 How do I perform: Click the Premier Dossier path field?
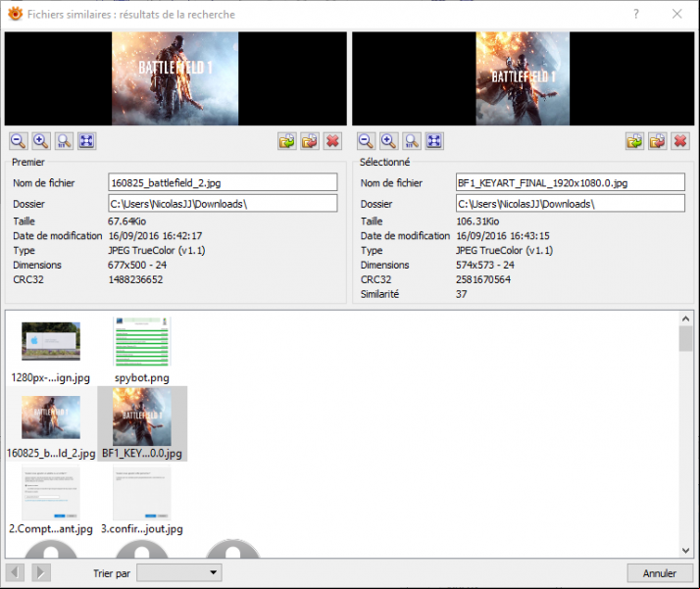coord(223,204)
